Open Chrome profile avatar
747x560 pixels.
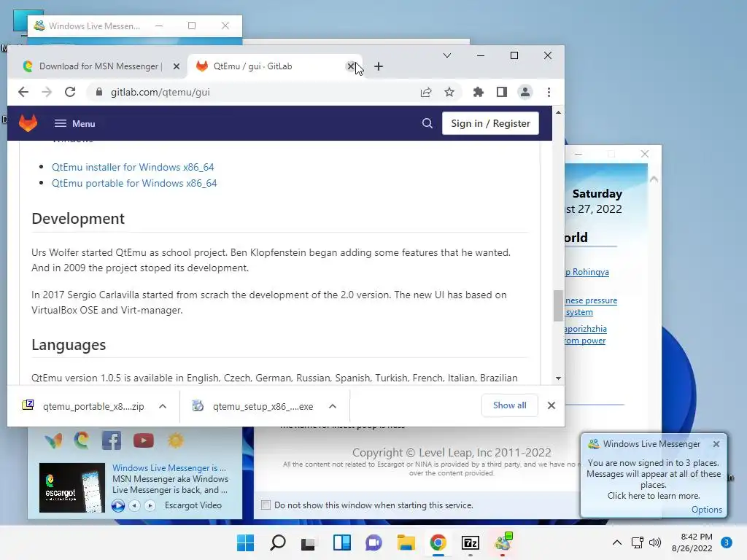point(525,92)
